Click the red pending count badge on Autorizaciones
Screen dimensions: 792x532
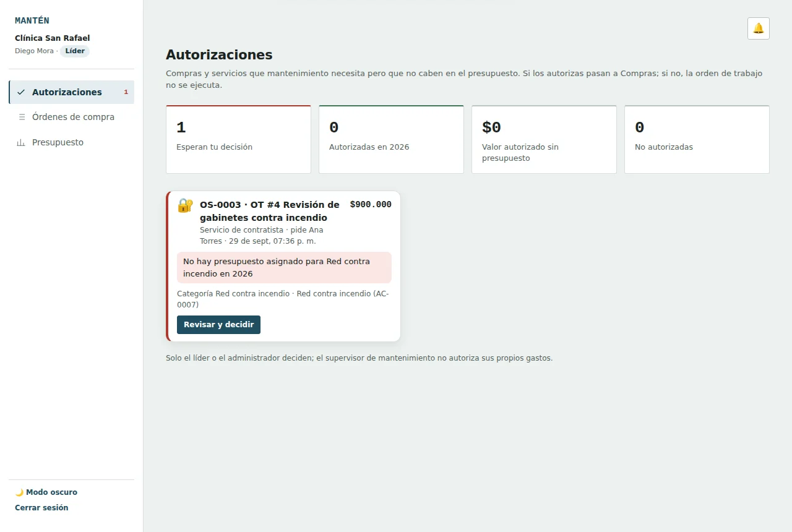tap(126, 92)
